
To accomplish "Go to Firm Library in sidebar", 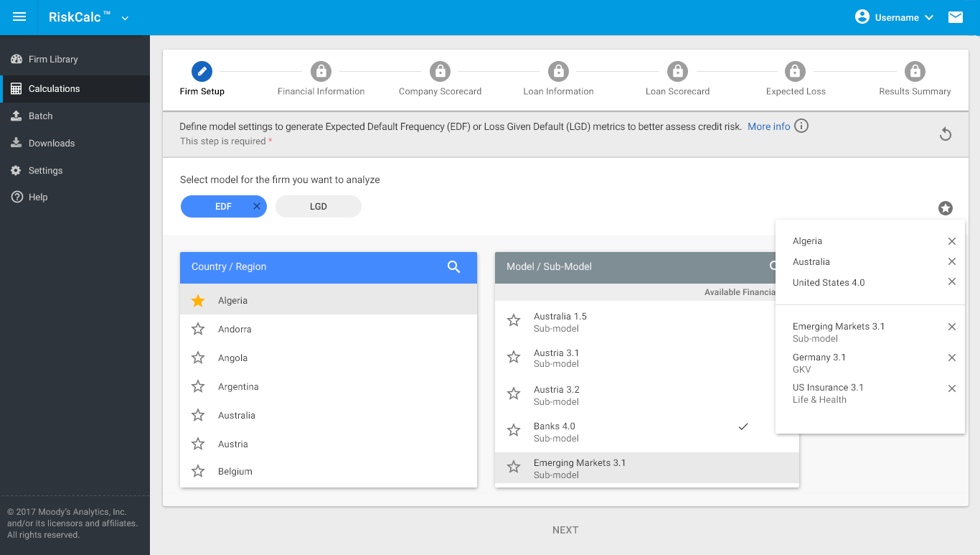I will pos(75,60).
